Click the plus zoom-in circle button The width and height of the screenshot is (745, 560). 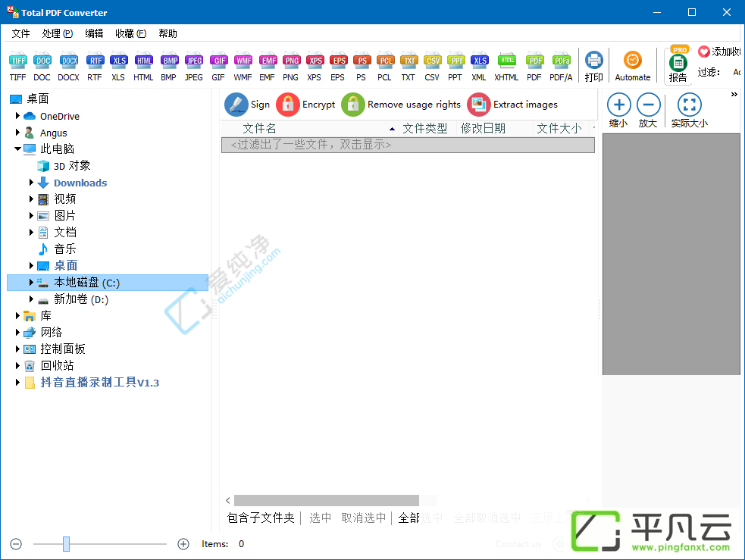183,544
